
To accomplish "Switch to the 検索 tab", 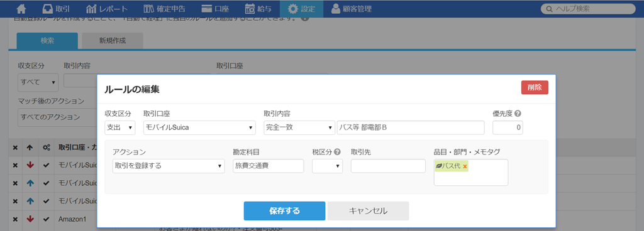I will click(x=47, y=41).
